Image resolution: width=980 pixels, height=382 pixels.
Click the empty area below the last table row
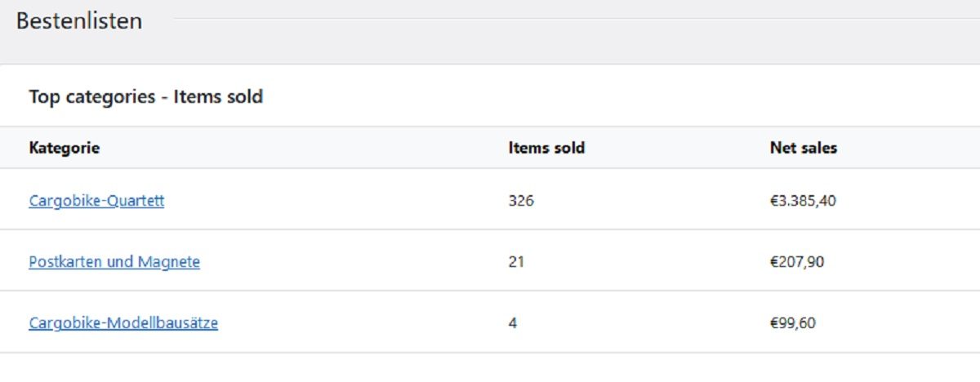pos(490,368)
